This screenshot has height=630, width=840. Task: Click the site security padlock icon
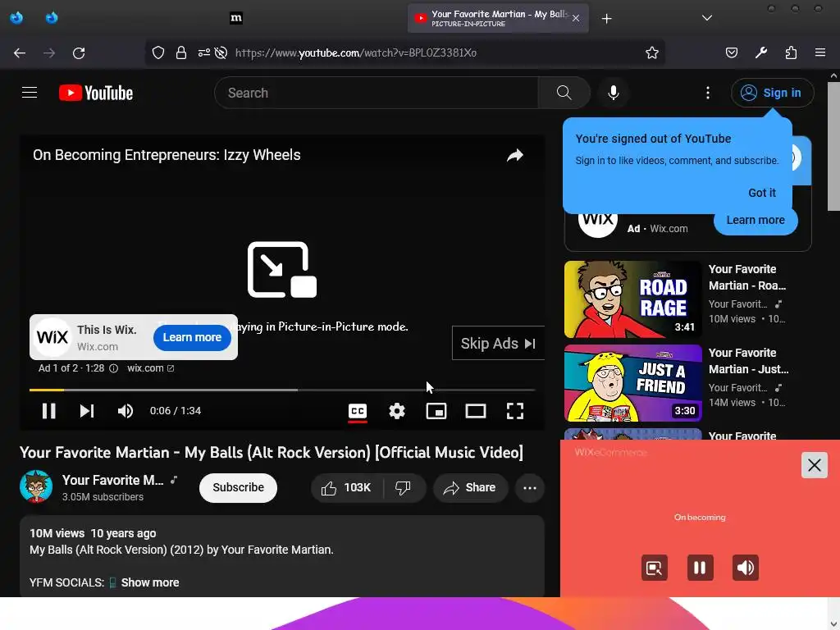[181, 52]
